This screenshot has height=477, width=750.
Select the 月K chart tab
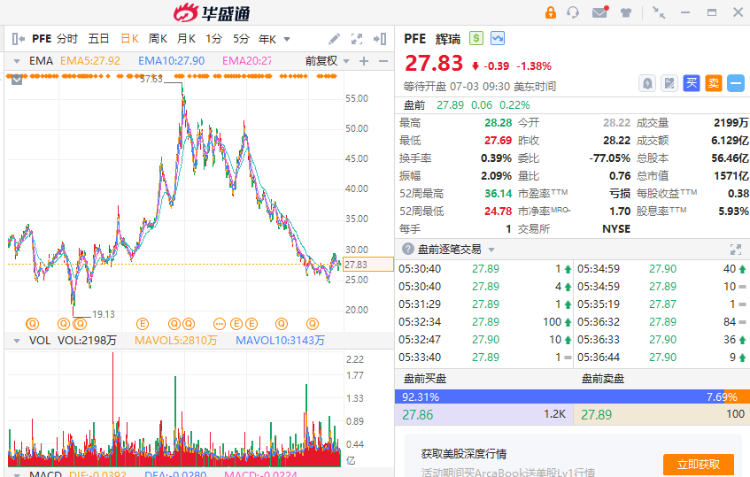coord(186,39)
